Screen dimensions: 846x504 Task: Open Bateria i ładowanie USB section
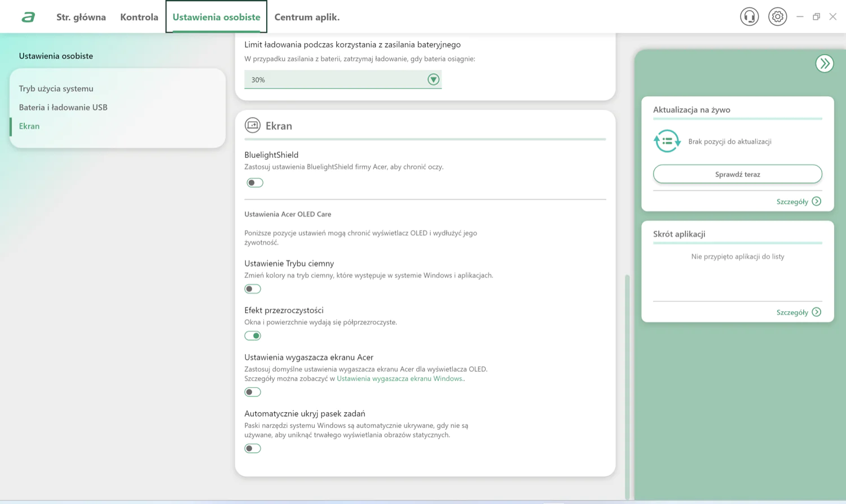tap(63, 107)
